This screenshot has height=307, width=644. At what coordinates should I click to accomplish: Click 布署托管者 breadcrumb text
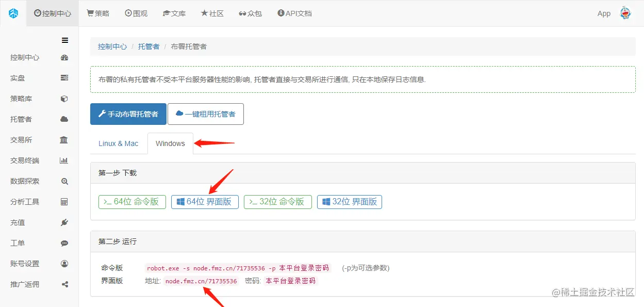189,46
